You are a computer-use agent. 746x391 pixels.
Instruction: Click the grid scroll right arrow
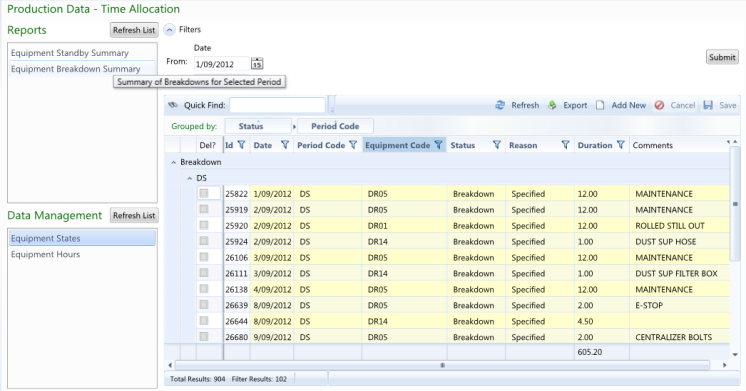click(725, 365)
